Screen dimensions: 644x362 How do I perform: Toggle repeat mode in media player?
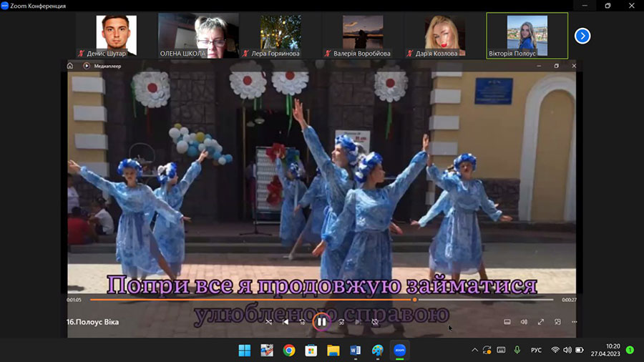pos(375,322)
